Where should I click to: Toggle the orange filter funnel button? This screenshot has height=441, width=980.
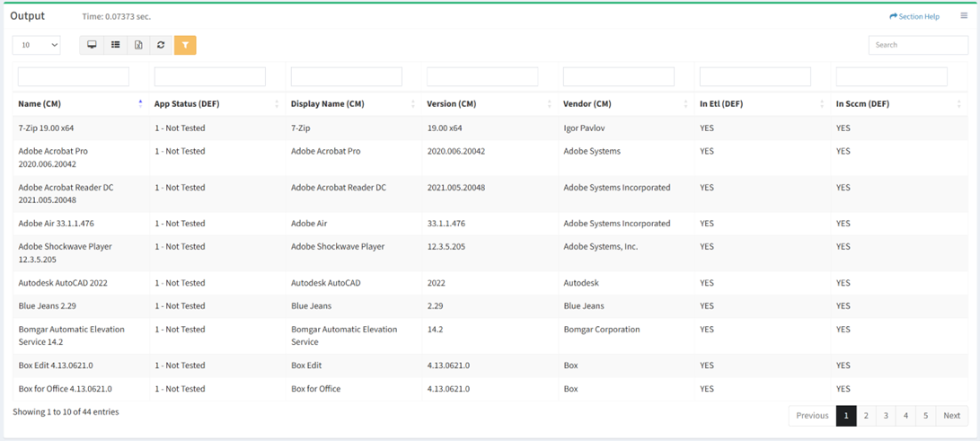coord(185,45)
